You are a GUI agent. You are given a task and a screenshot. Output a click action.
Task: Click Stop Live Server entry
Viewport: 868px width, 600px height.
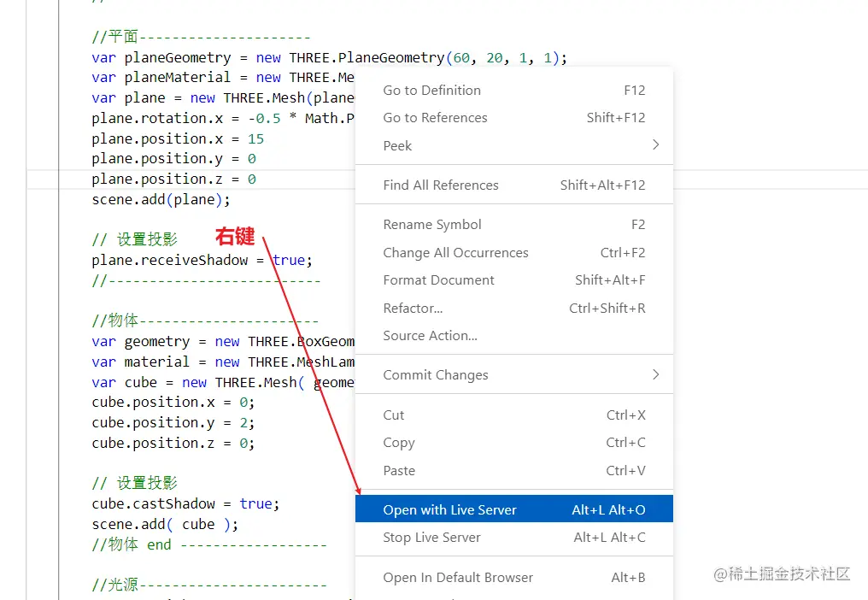(513, 538)
